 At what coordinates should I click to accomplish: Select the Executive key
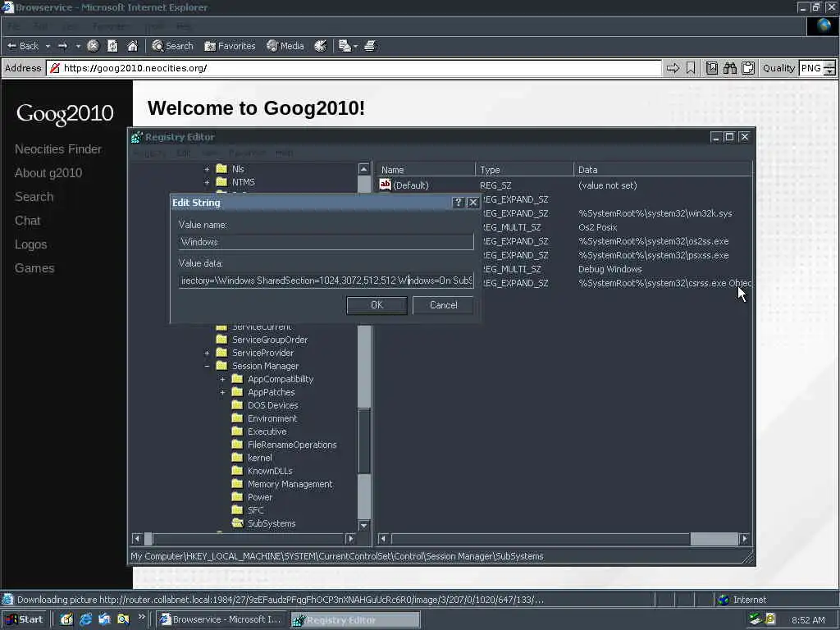pos(267,431)
